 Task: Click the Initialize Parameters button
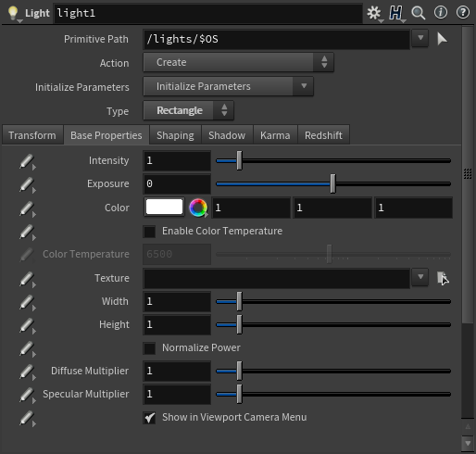[x=228, y=86]
